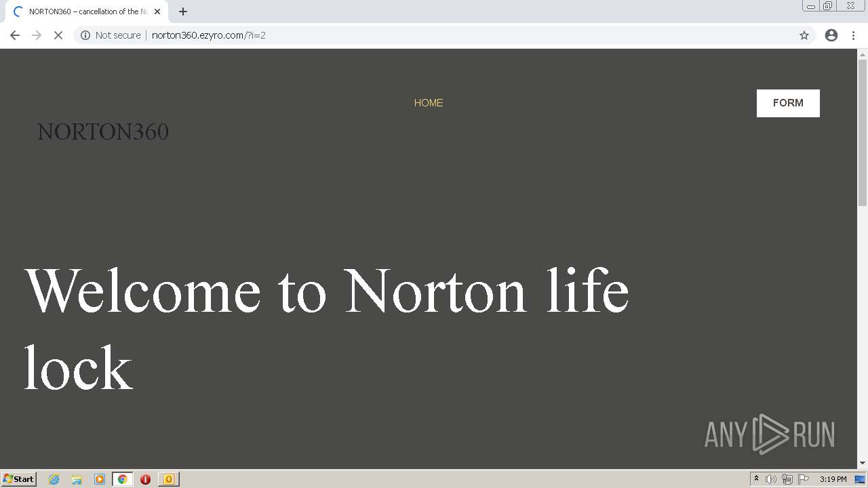Click the FORM button
Image resolution: width=868 pixels, height=488 pixels.
coord(788,103)
